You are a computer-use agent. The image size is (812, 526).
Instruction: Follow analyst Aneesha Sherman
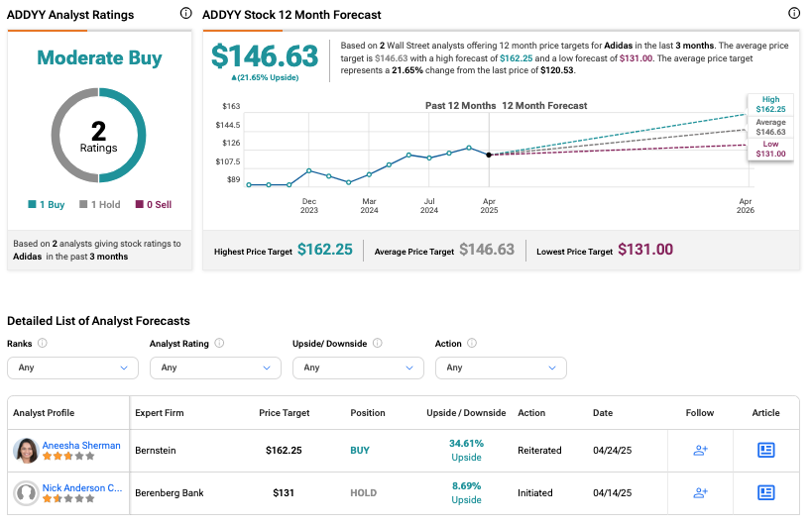(700, 450)
